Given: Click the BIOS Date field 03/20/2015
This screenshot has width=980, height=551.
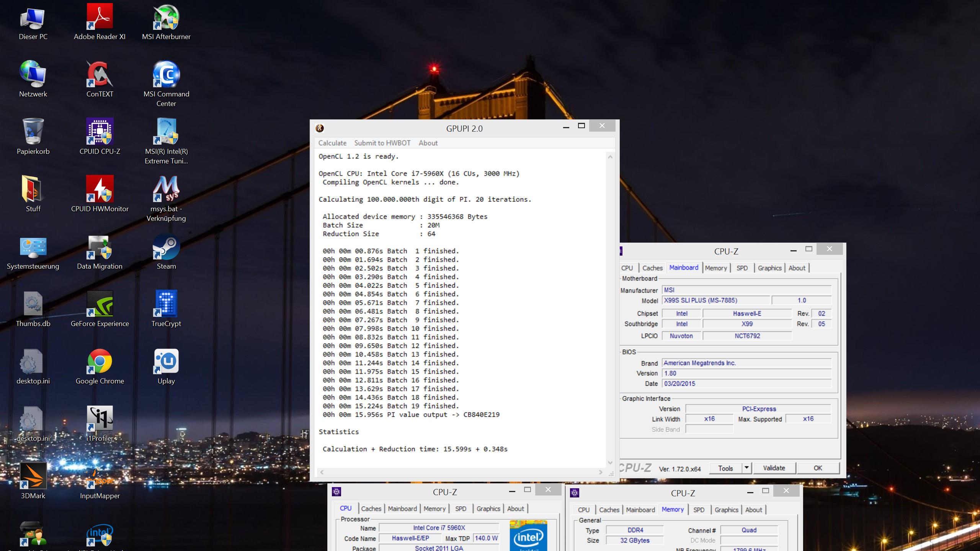Looking at the screenshot, I should pyautogui.click(x=746, y=383).
